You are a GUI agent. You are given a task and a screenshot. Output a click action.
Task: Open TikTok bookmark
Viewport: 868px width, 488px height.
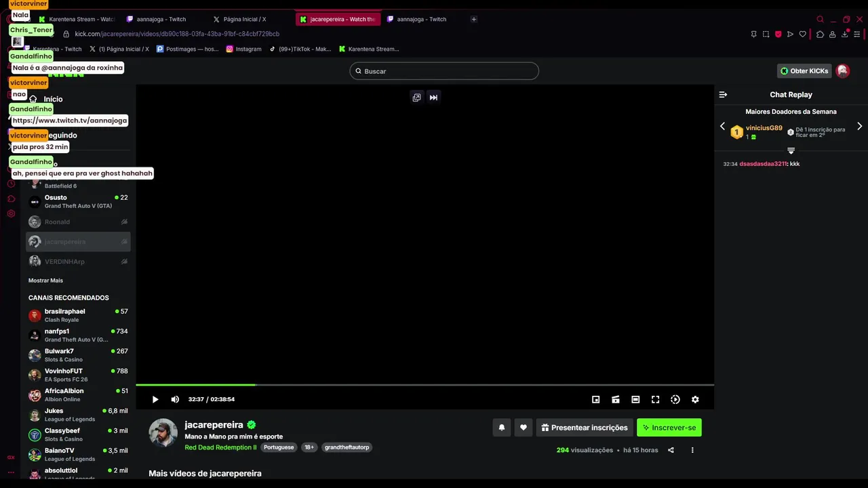(300, 49)
